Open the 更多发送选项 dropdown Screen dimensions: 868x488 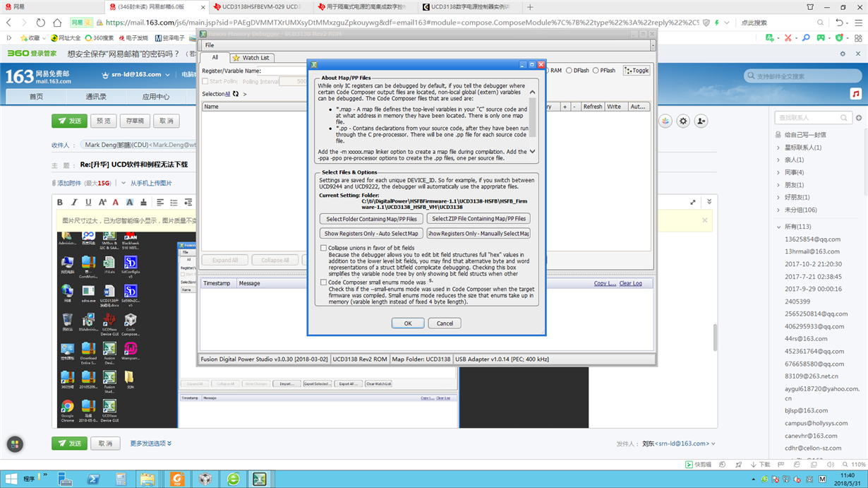(x=151, y=444)
